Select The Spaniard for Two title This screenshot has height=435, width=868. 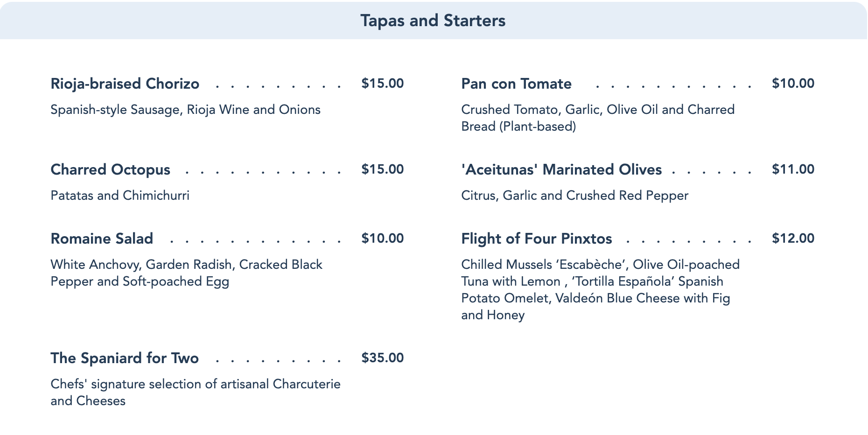[125, 358]
